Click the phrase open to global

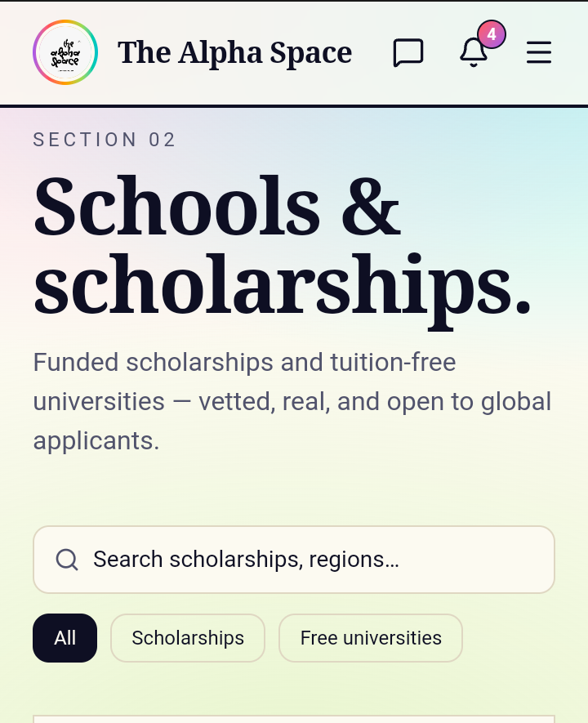point(469,401)
